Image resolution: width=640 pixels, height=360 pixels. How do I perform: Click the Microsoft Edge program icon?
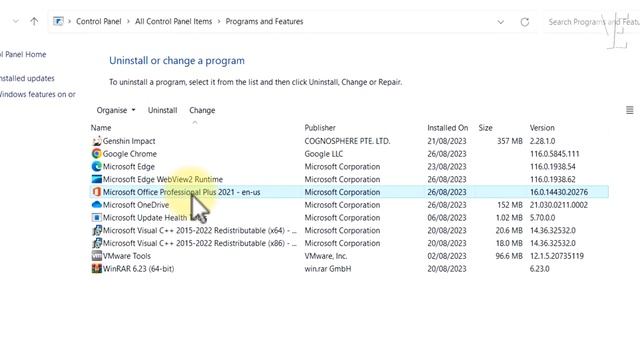pyautogui.click(x=97, y=167)
